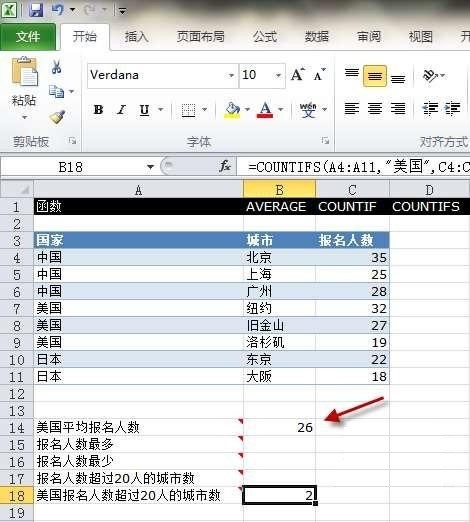Toggle middle vertical alignment
The height and width of the screenshot is (522, 470).
[375, 76]
